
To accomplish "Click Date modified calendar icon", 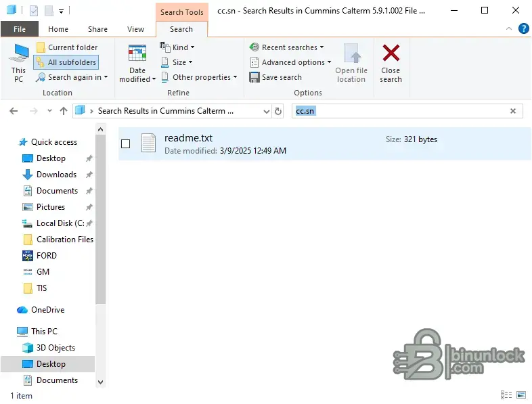I will [137, 53].
